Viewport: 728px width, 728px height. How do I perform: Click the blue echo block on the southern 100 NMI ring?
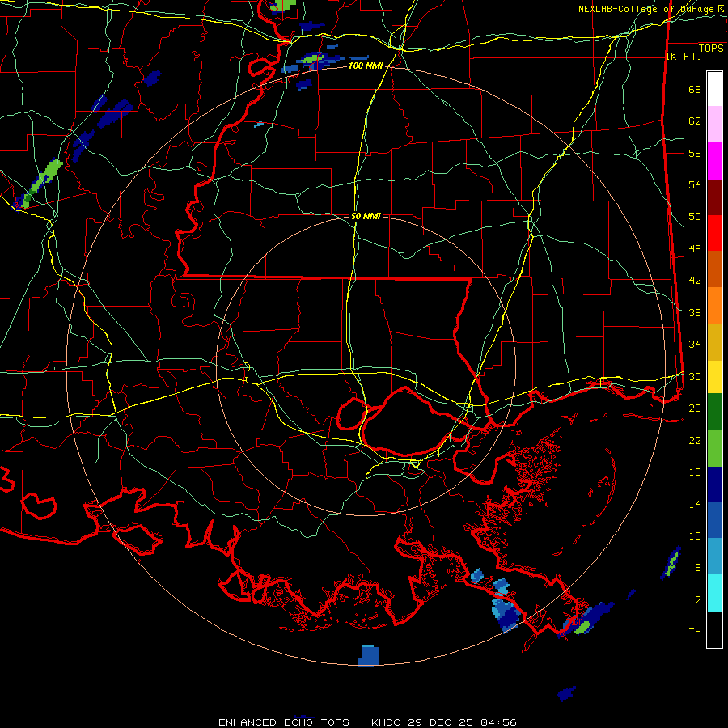tap(368, 655)
